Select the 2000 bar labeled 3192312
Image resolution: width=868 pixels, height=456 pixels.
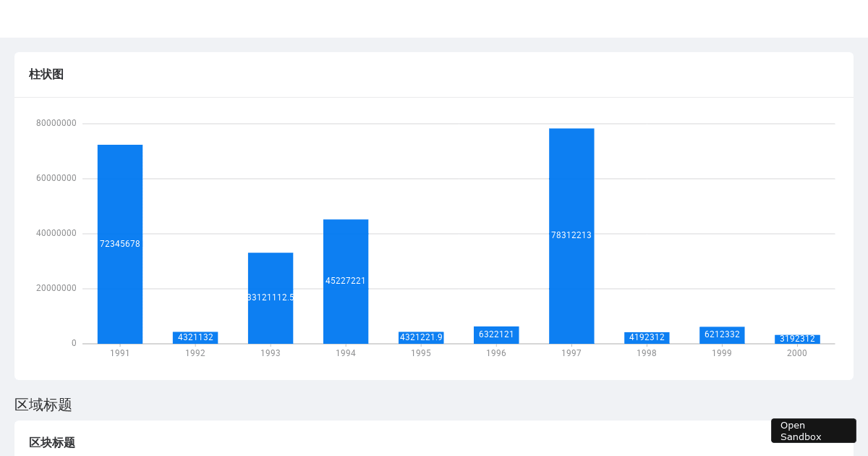[x=797, y=339]
